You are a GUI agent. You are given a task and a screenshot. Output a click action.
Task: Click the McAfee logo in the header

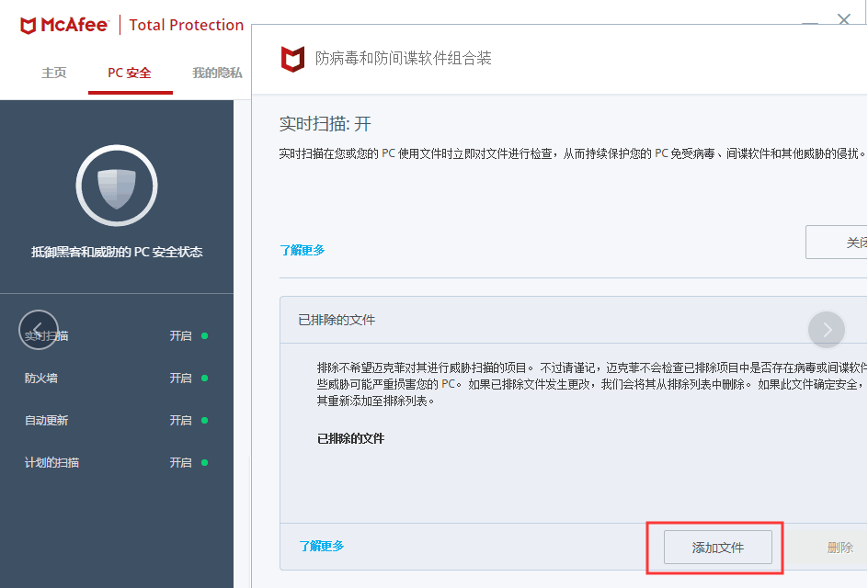click(64, 26)
